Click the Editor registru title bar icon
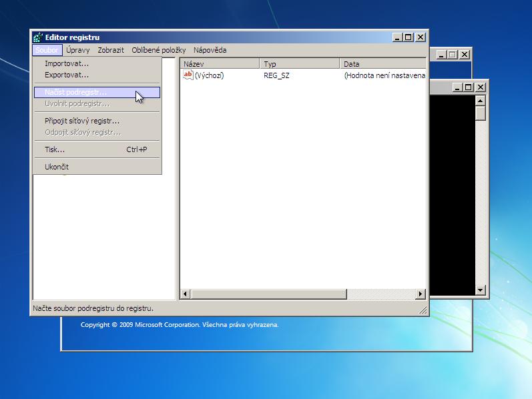 point(38,37)
